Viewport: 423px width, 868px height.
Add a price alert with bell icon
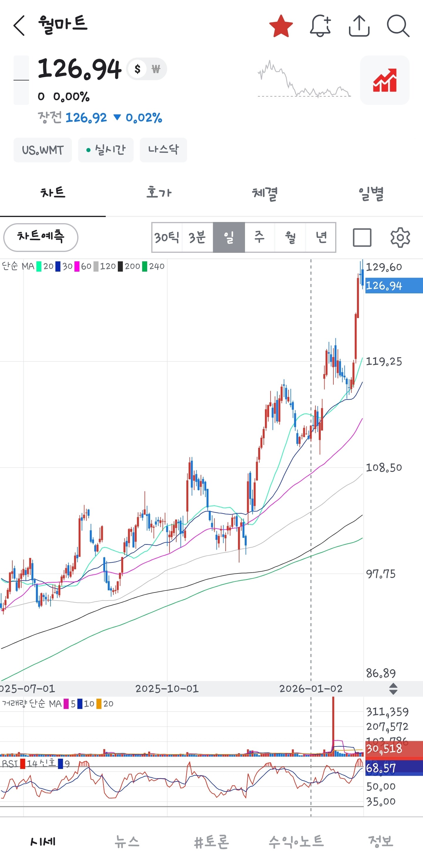[320, 26]
